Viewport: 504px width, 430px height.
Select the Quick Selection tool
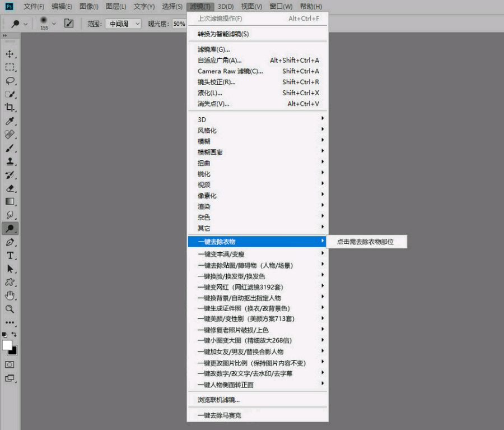(10, 94)
